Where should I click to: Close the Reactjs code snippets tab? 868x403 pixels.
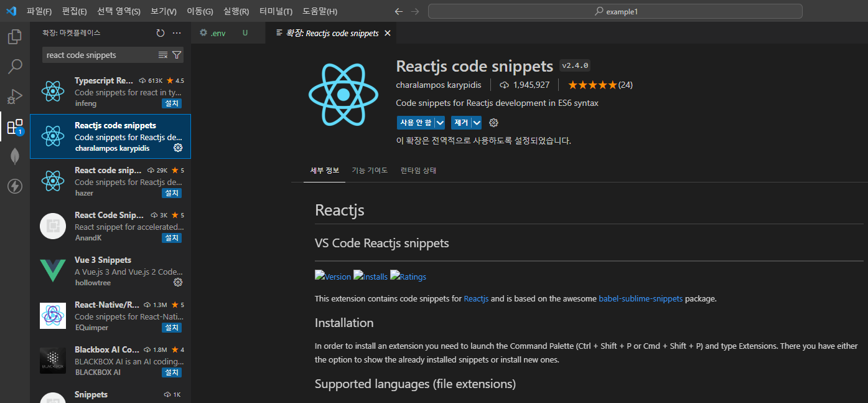(388, 33)
